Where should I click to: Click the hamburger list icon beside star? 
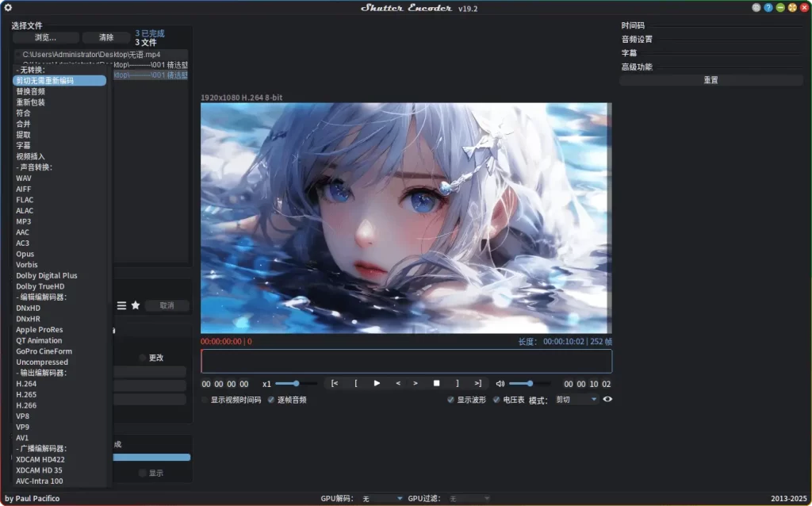pos(121,305)
